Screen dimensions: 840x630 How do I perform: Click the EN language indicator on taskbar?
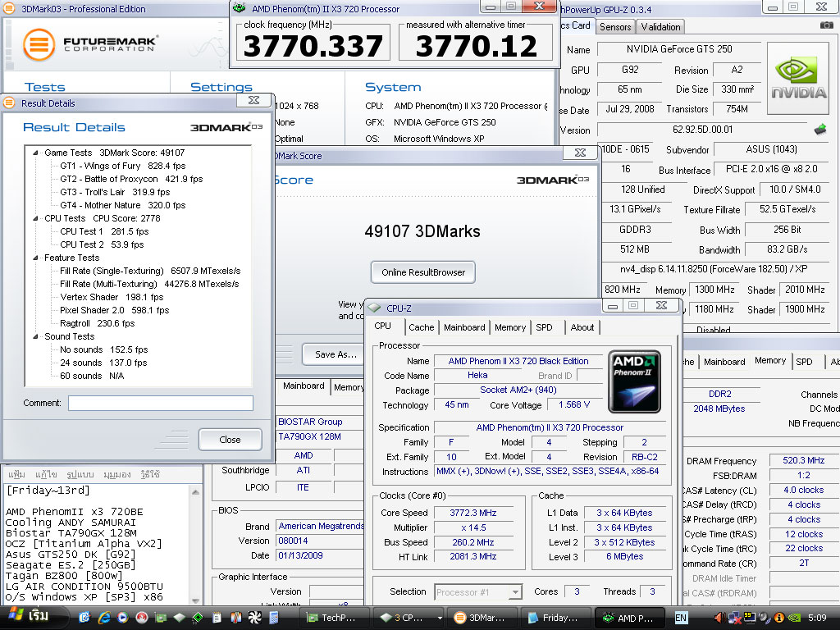coord(681,618)
